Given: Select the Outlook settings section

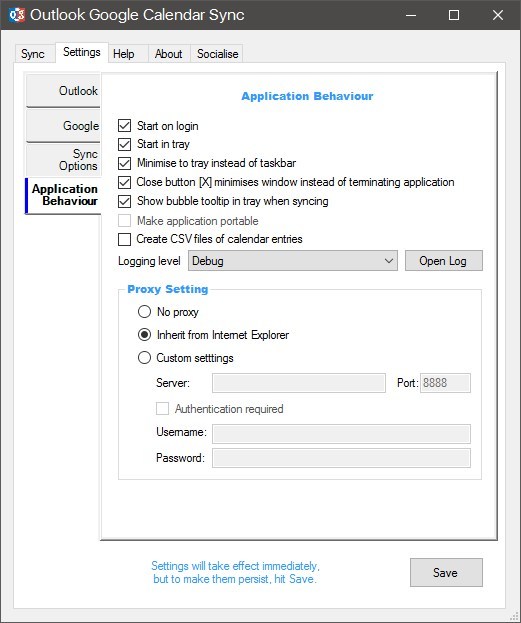Looking at the screenshot, I should [x=64, y=91].
